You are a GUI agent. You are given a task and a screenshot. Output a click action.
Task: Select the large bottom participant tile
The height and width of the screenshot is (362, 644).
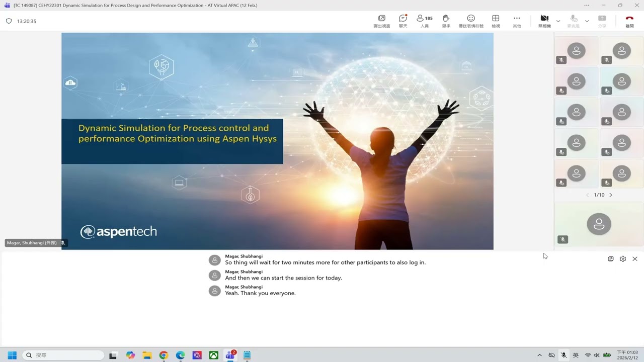[x=599, y=224]
